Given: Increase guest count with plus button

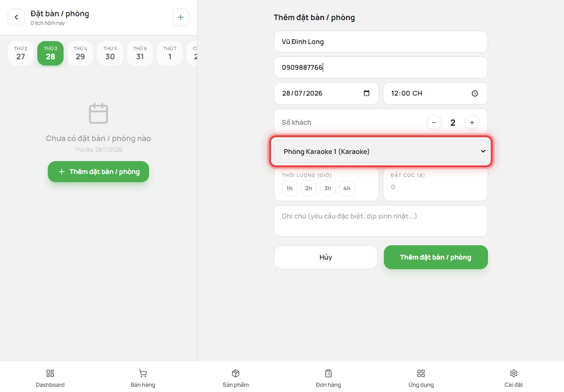Looking at the screenshot, I should pyautogui.click(x=472, y=123).
